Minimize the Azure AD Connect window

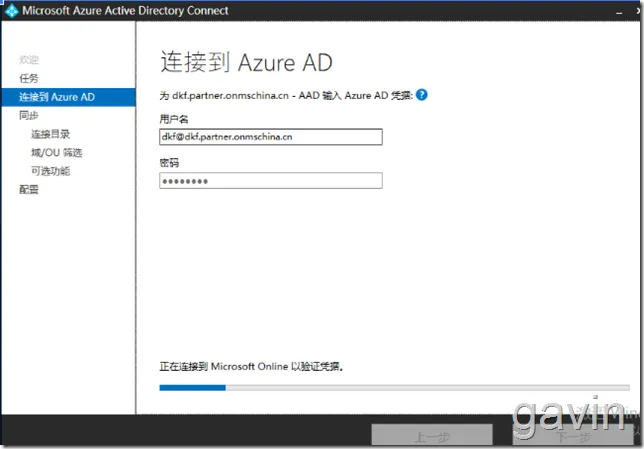[619, 12]
